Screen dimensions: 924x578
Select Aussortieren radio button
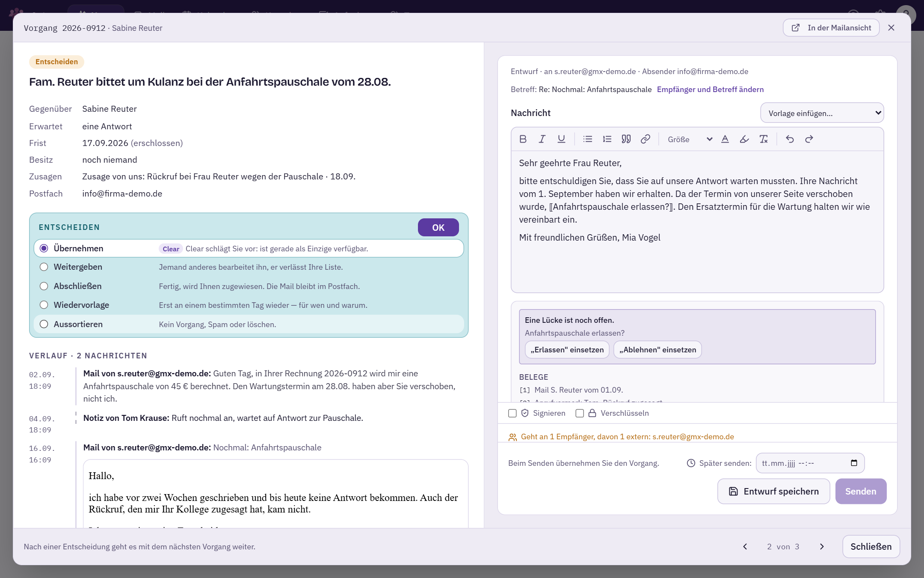point(44,324)
